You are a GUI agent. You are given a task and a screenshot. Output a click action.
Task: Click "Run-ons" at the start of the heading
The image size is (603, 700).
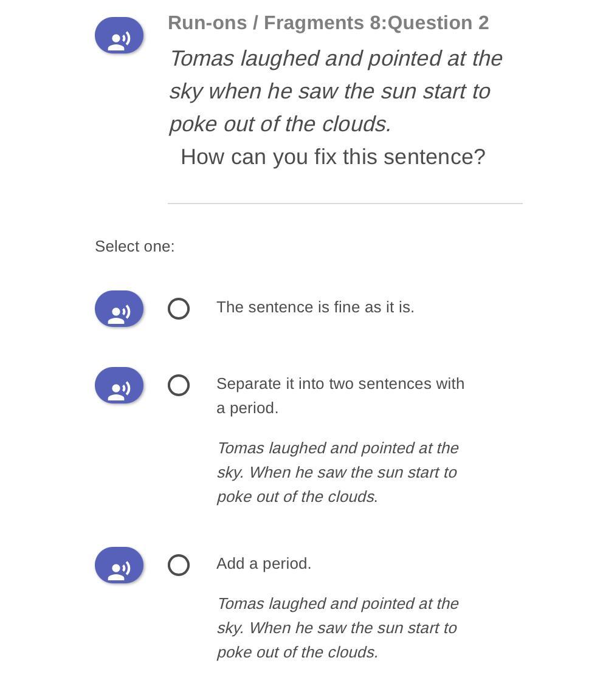(x=207, y=22)
